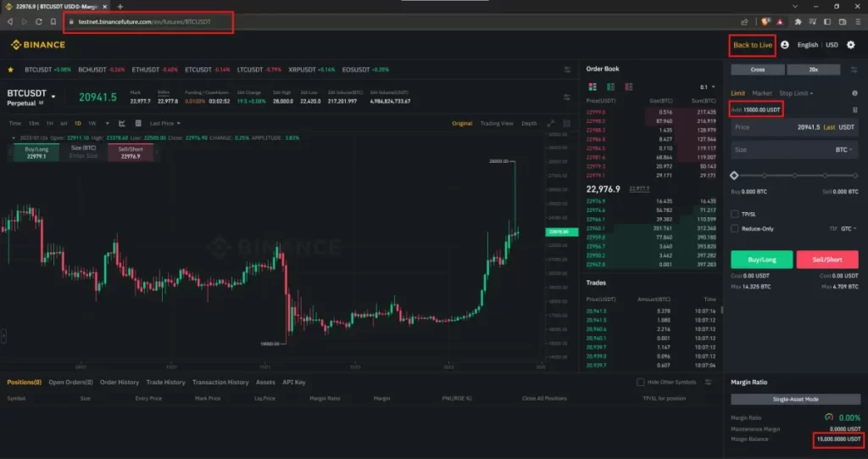Show only buy orders in order book
Viewport: 868px width, 459px height.
[609, 87]
